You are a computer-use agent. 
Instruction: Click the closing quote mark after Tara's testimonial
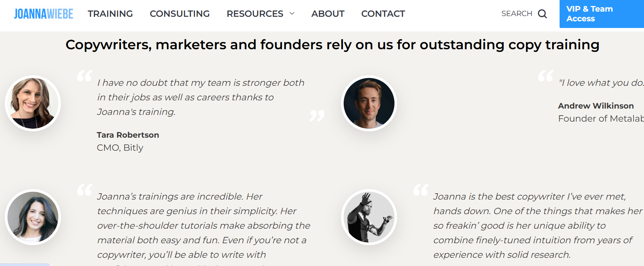(x=317, y=116)
